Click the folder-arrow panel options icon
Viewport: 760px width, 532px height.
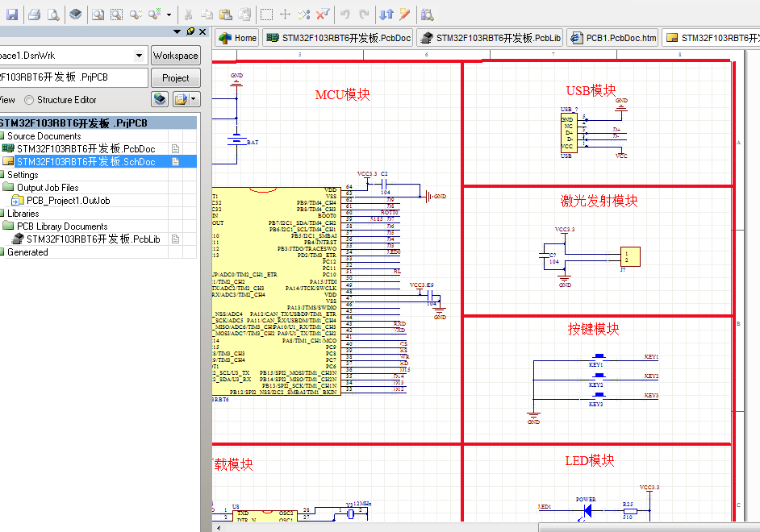(181, 100)
